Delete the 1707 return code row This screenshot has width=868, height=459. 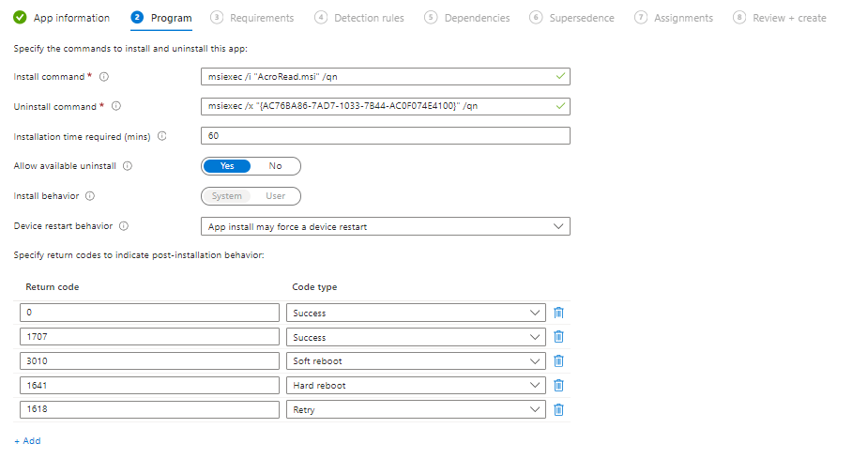[x=558, y=337]
